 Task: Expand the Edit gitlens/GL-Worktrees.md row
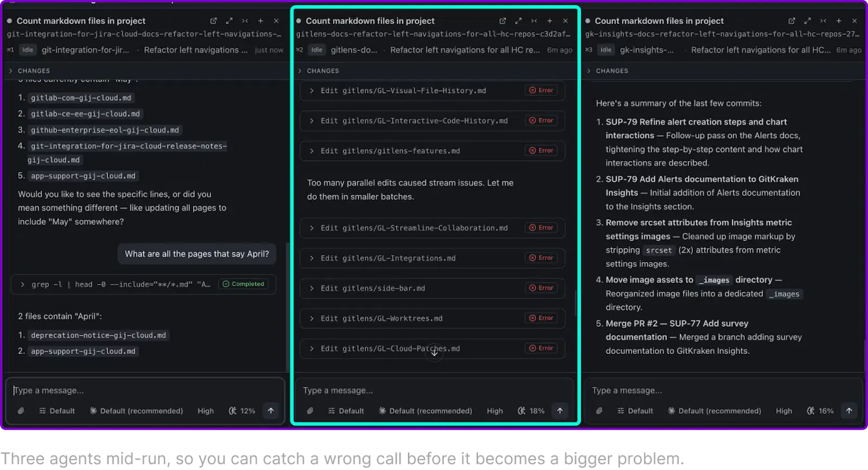click(432, 319)
